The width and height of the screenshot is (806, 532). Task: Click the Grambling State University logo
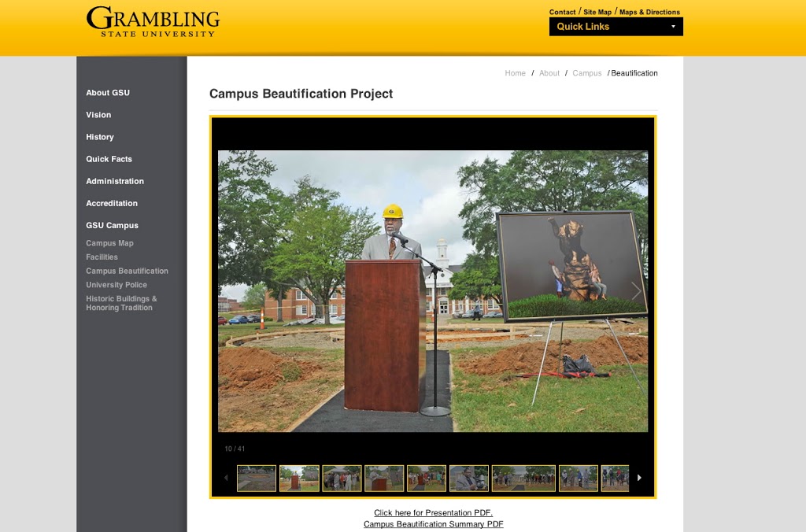point(153,22)
